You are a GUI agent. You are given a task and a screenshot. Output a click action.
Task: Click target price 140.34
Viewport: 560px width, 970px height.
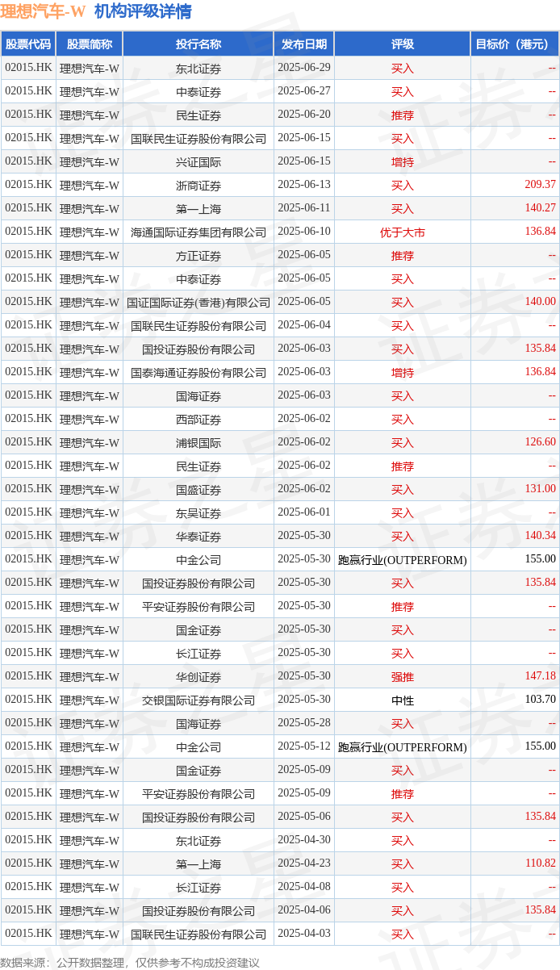[540, 536]
